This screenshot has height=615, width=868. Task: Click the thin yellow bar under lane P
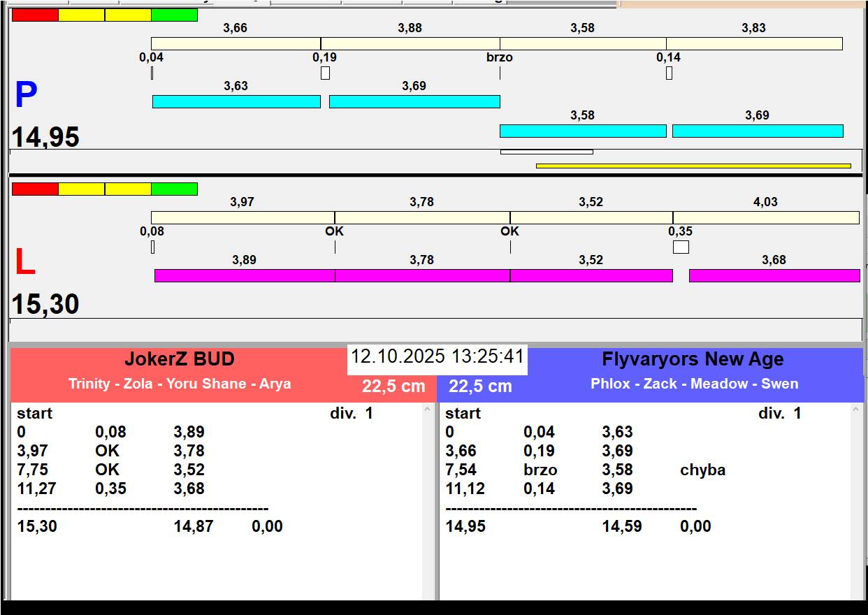(693, 166)
